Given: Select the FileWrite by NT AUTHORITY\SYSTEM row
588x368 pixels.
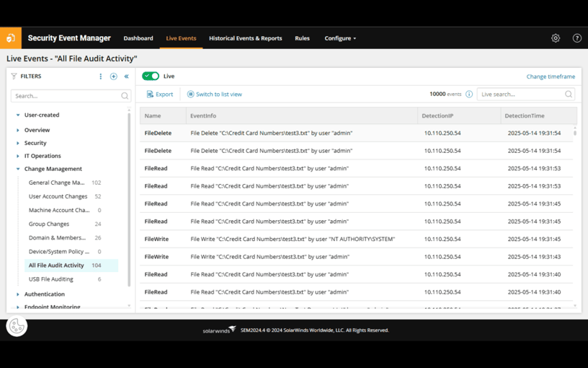Looking at the screenshot, I should (356, 239).
